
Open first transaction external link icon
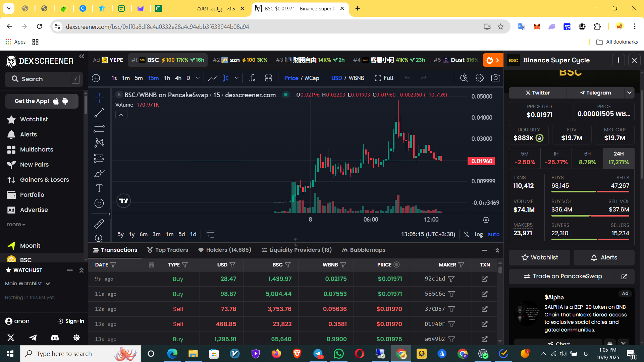[484, 279]
